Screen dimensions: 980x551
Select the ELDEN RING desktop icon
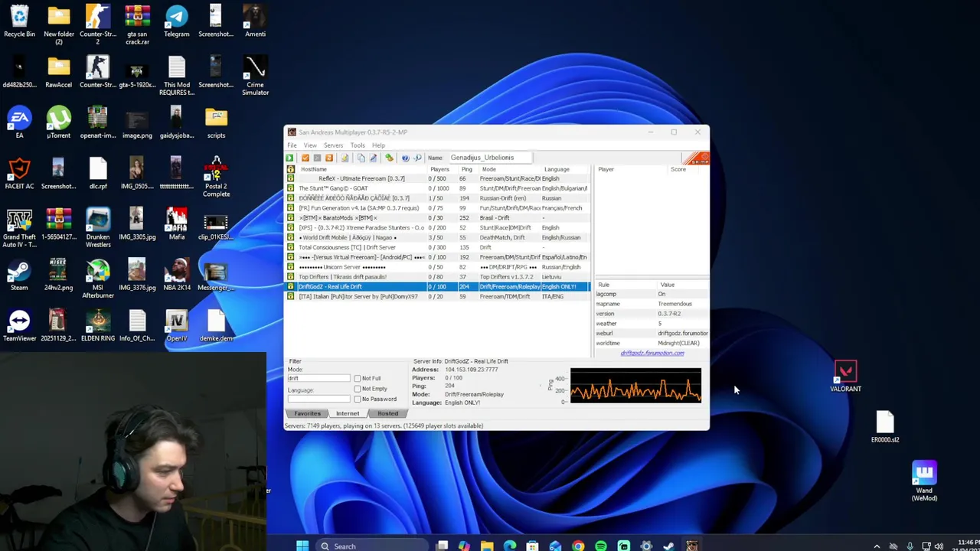pos(97,325)
